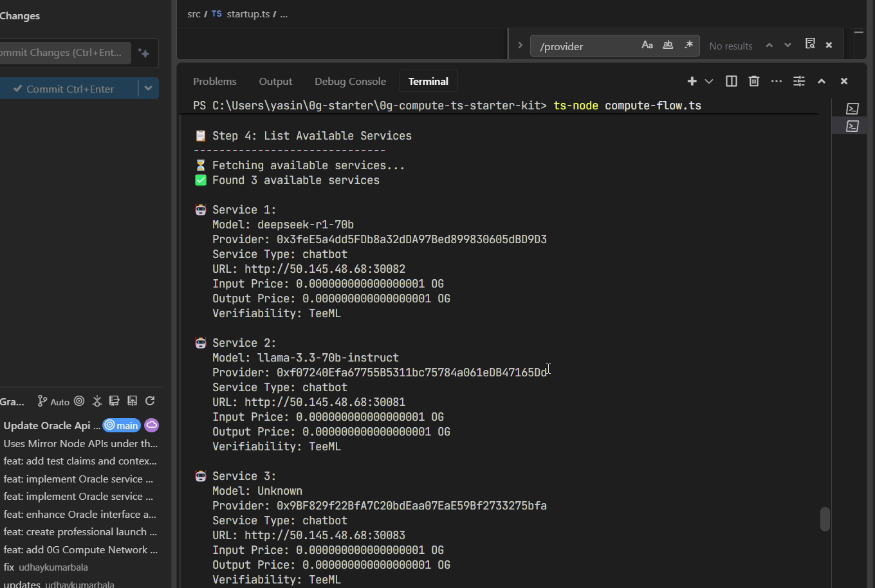Click the breadcrumb ellipsis after startup.ts
This screenshot has height=588, width=875.
284,14
